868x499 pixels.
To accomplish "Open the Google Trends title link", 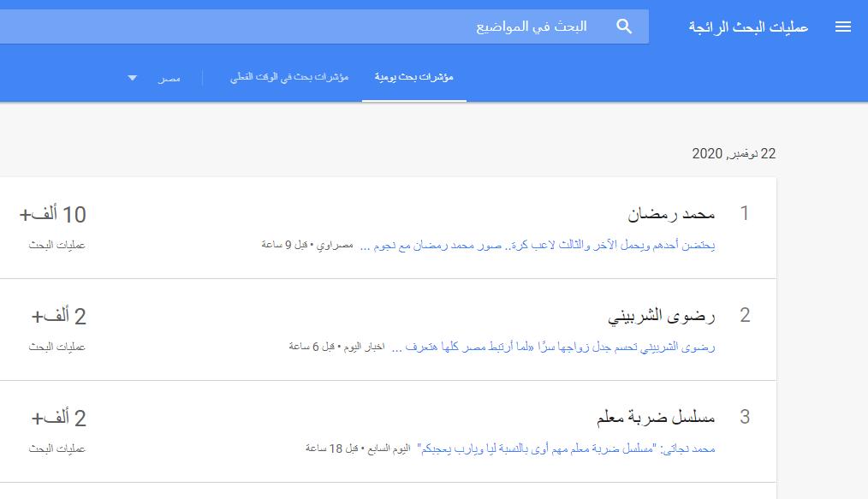I will tap(748, 27).
